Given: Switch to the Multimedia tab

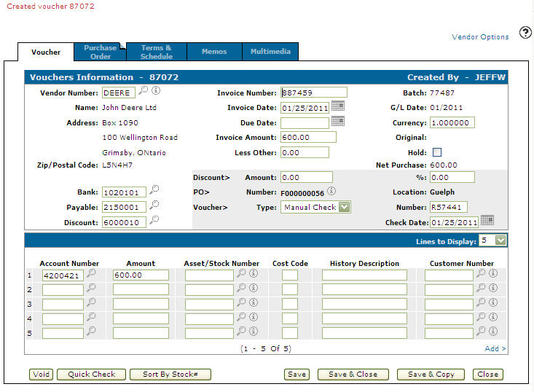Looking at the screenshot, I should pos(270,52).
